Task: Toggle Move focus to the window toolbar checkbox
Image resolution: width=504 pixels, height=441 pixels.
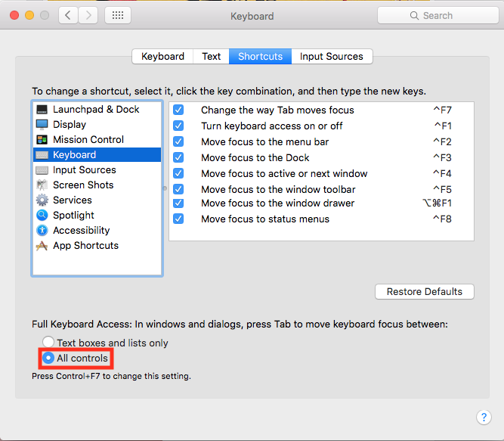Action: [x=178, y=189]
